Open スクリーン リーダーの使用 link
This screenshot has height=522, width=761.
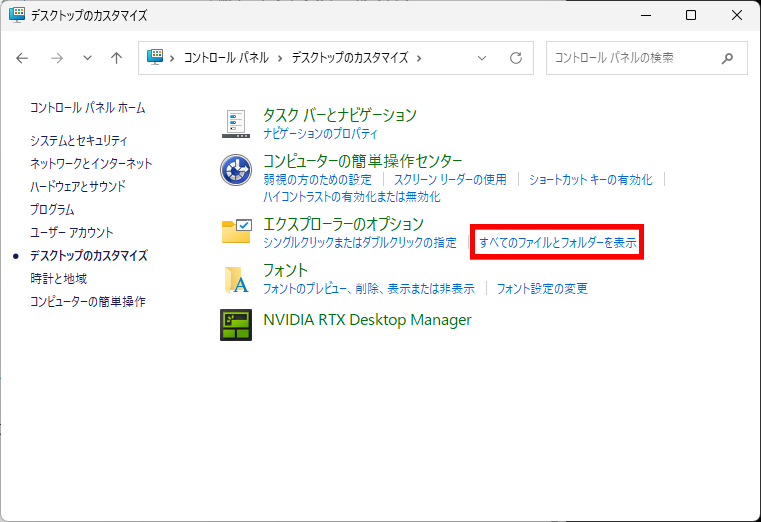click(x=450, y=180)
